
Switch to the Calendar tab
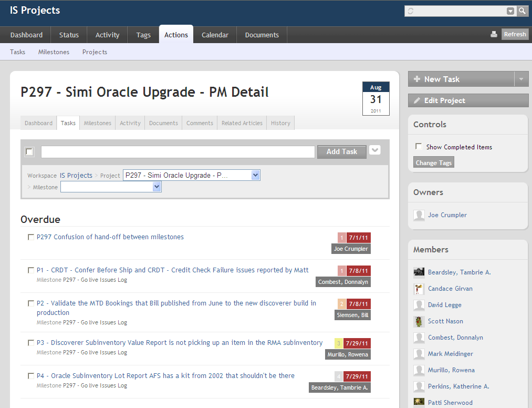click(x=215, y=35)
